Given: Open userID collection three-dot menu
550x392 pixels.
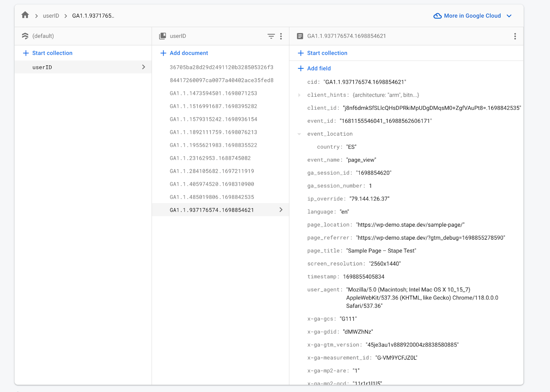Looking at the screenshot, I should [x=281, y=36].
